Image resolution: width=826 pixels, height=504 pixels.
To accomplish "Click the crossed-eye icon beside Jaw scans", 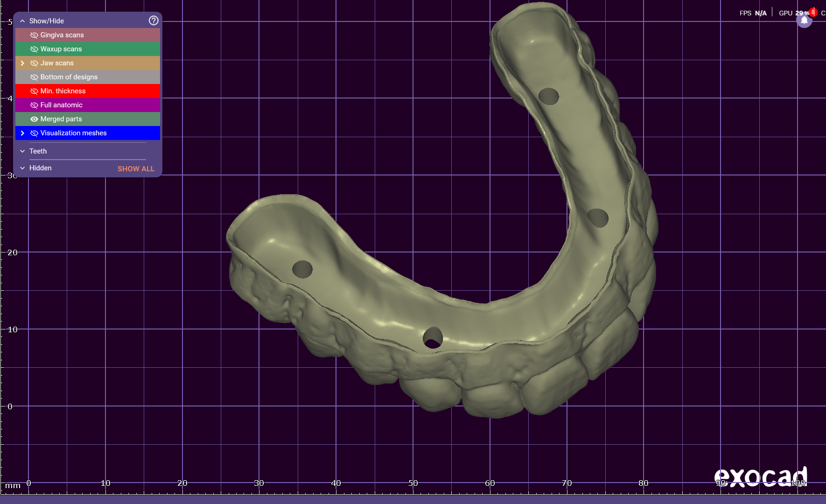I will click(34, 63).
